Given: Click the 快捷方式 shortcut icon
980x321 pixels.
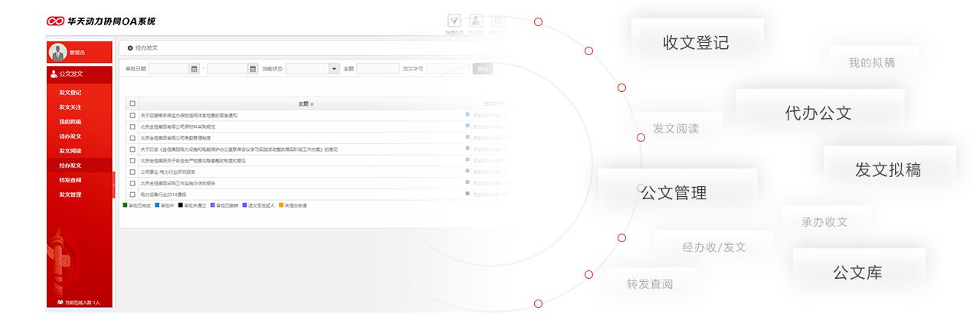Looking at the screenshot, I should (454, 21).
